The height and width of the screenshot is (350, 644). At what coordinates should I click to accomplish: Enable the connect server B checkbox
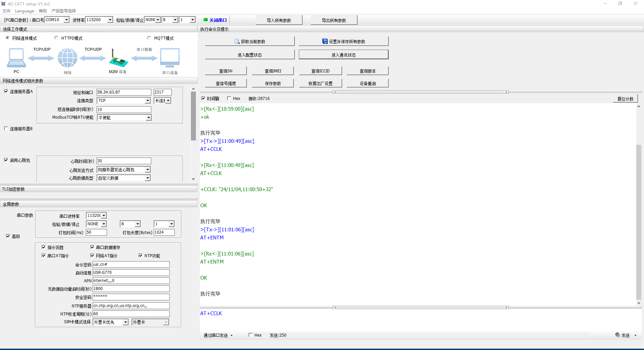point(6,128)
